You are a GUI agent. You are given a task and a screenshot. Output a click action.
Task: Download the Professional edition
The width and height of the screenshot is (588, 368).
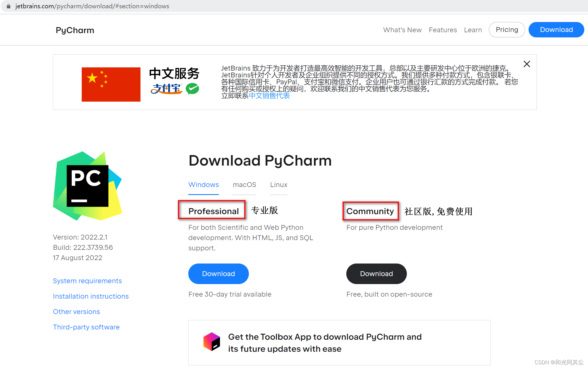(218, 274)
